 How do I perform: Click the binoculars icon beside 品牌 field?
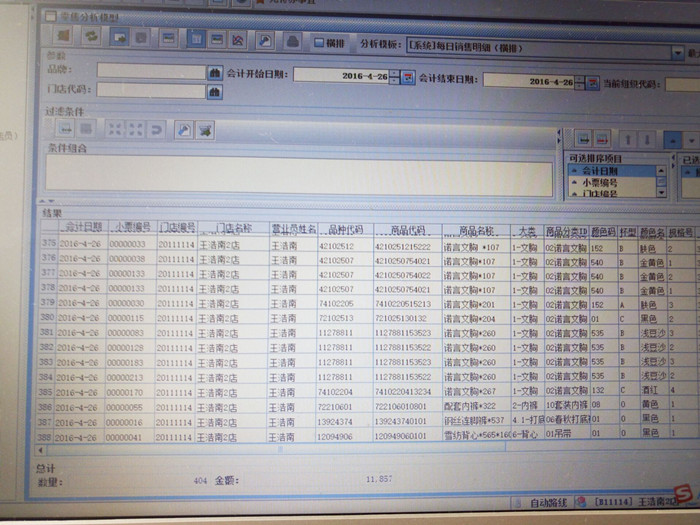pos(214,72)
